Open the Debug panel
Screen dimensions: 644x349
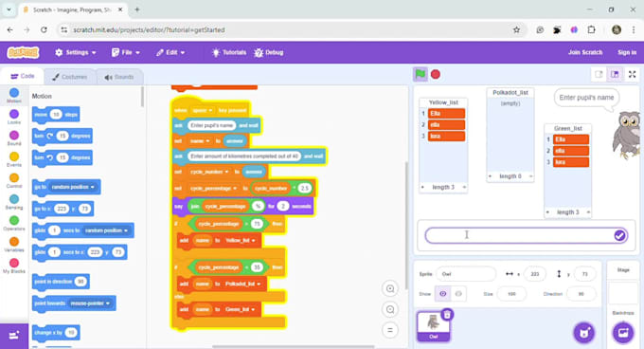(269, 52)
